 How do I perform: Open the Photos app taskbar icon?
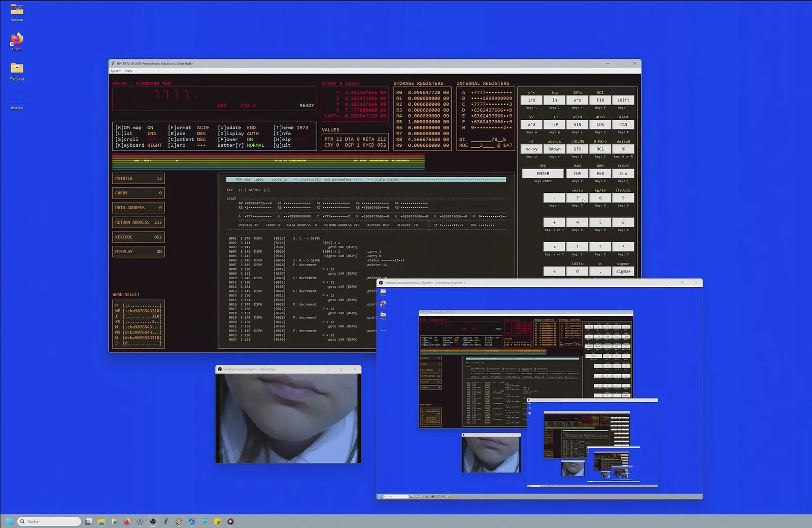click(191, 521)
